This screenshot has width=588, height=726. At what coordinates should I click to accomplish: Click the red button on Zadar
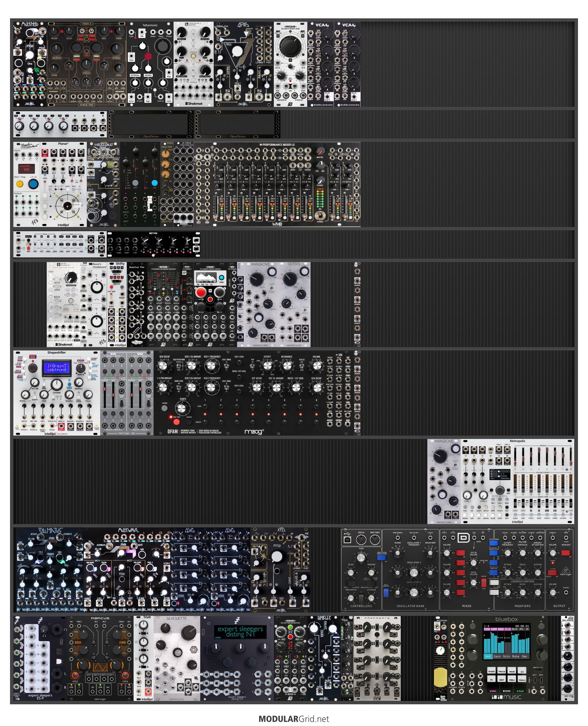[201, 292]
